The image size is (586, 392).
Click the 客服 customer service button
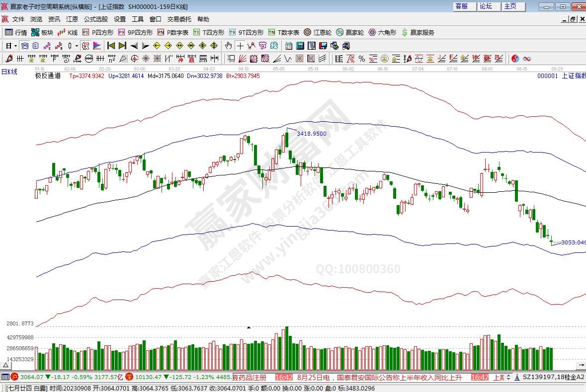pyautogui.click(x=461, y=6)
